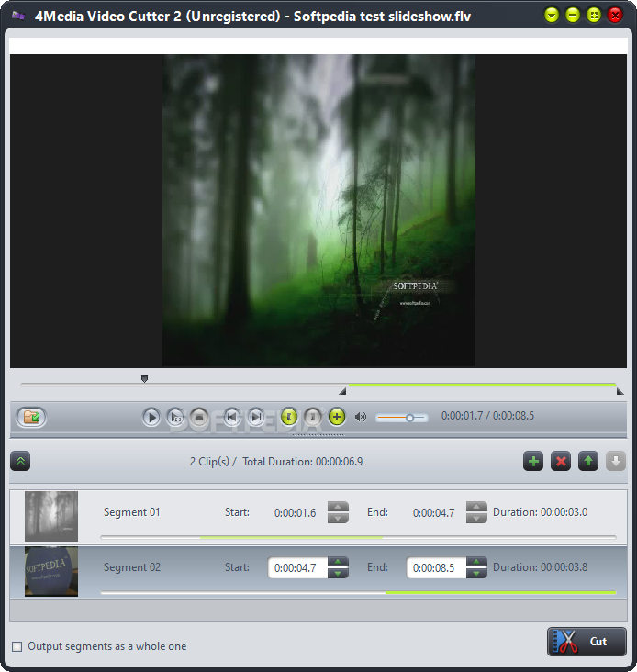Increase Segment 02 end time

pos(476,562)
